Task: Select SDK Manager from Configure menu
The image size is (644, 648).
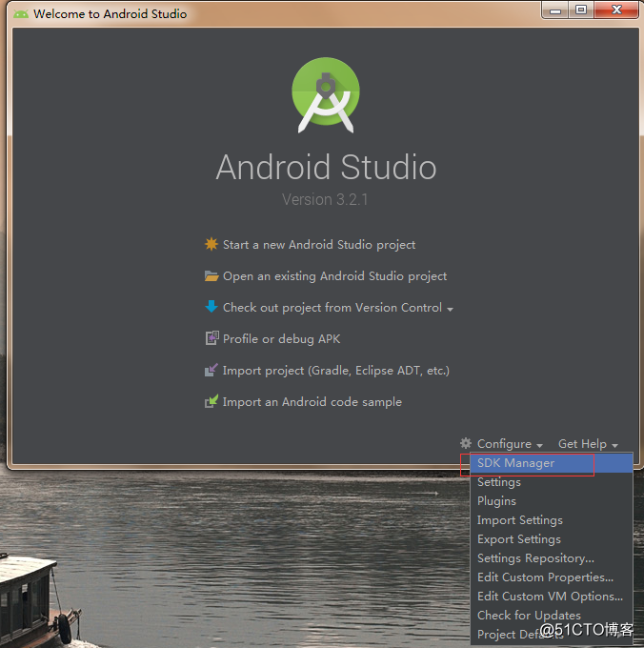Action: (552, 463)
